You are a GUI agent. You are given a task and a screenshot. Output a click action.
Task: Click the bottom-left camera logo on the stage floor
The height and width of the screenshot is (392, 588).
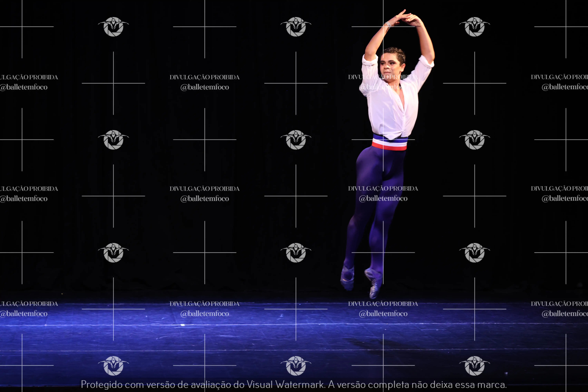(113, 366)
